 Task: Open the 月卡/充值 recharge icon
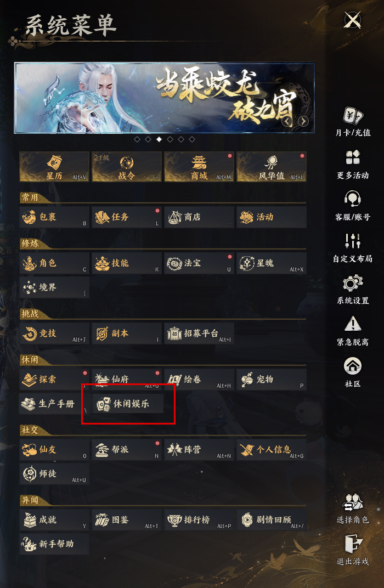coord(353,116)
